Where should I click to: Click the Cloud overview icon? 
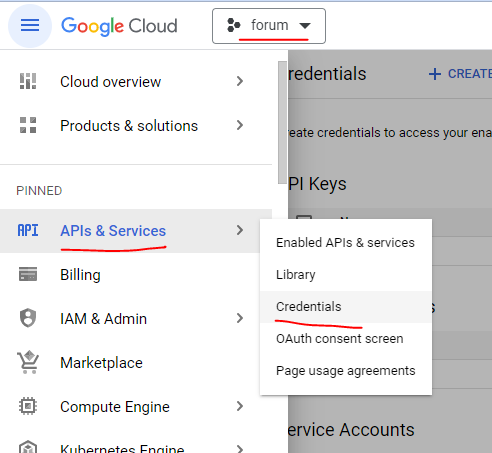(x=28, y=81)
